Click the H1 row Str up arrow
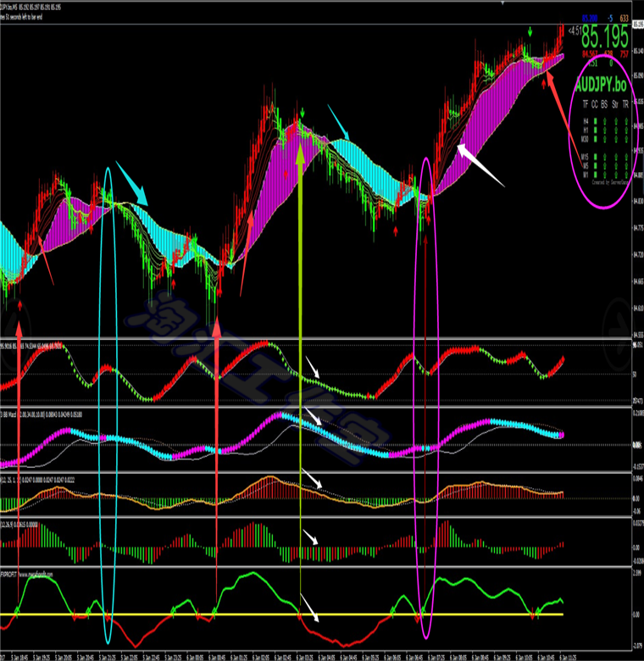Screen dimensions: 644x661 pos(616,131)
